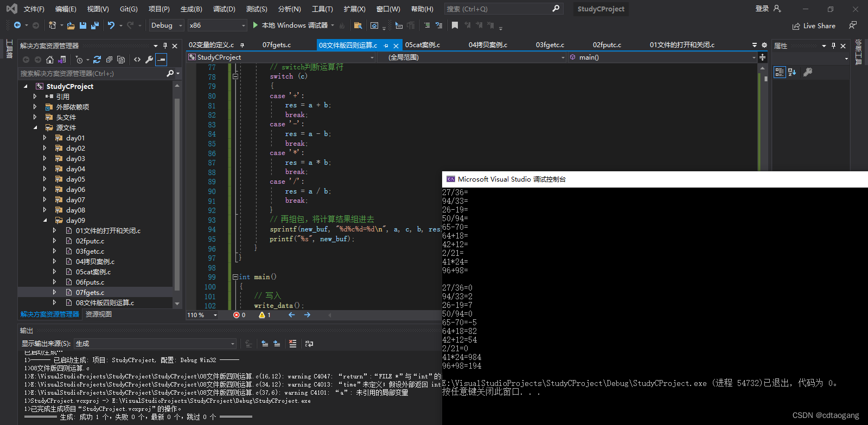Open the 生成(B) menu
Screen dimensions: 868x425
click(x=191, y=9)
